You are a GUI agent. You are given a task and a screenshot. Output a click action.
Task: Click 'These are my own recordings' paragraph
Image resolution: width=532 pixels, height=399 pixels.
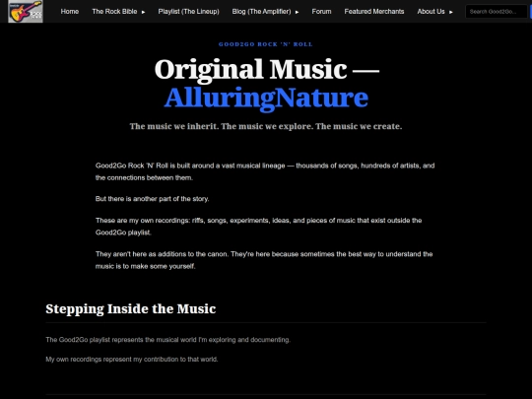coord(258,227)
